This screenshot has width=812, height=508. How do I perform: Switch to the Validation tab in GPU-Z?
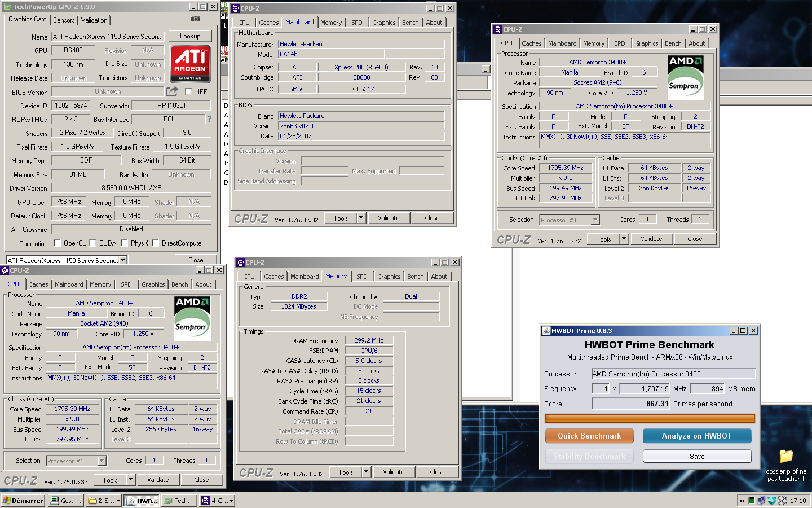click(x=94, y=20)
